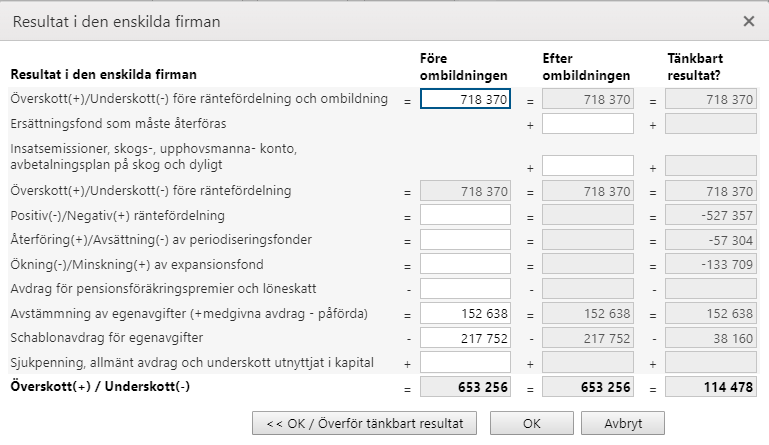Click the Tänkbart resultat field in the top Överskott row
This screenshot has width=769, height=445.
point(711,99)
